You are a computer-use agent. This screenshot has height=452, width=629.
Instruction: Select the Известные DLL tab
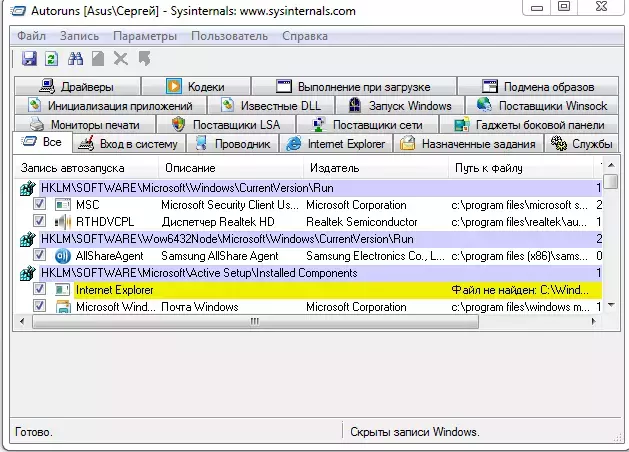(271, 105)
